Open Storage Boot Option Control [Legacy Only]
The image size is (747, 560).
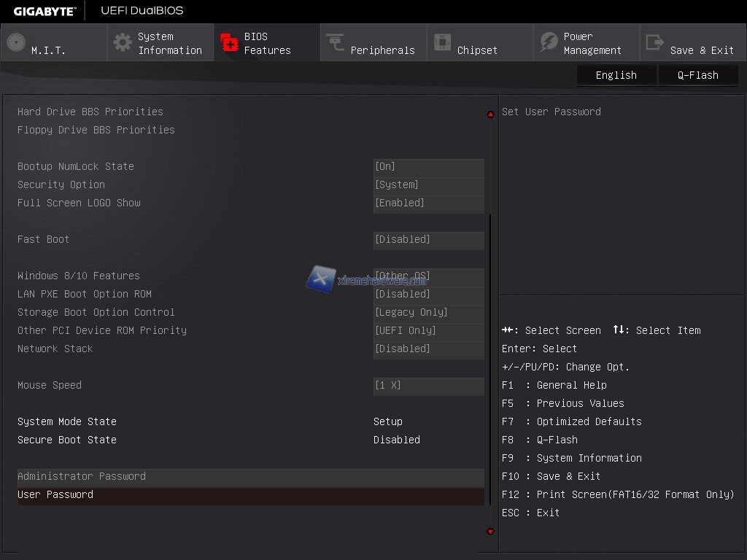pos(428,313)
